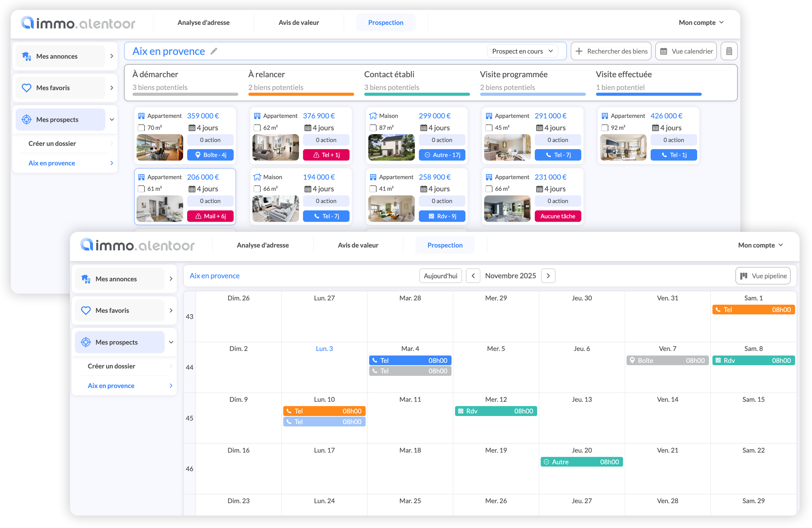The image size is (812, 528).
Task: Switch to Avis de valeur tab in top window
Action: [x=298, y=23]
